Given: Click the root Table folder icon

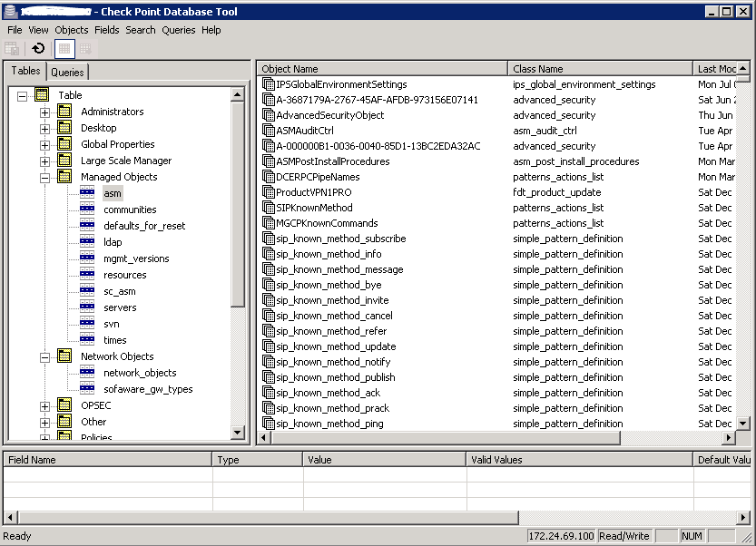Looking at the screenshot, I should coord(42,95).
